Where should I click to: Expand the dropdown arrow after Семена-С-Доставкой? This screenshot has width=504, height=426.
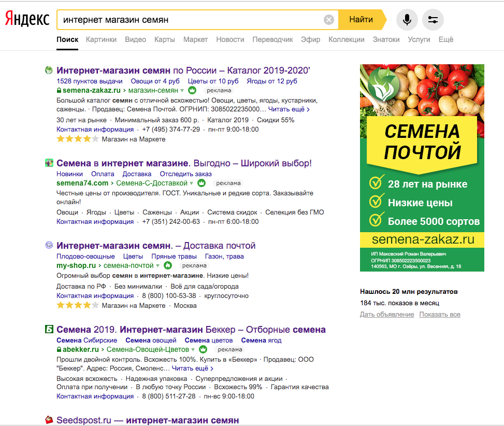click(192, 183)
